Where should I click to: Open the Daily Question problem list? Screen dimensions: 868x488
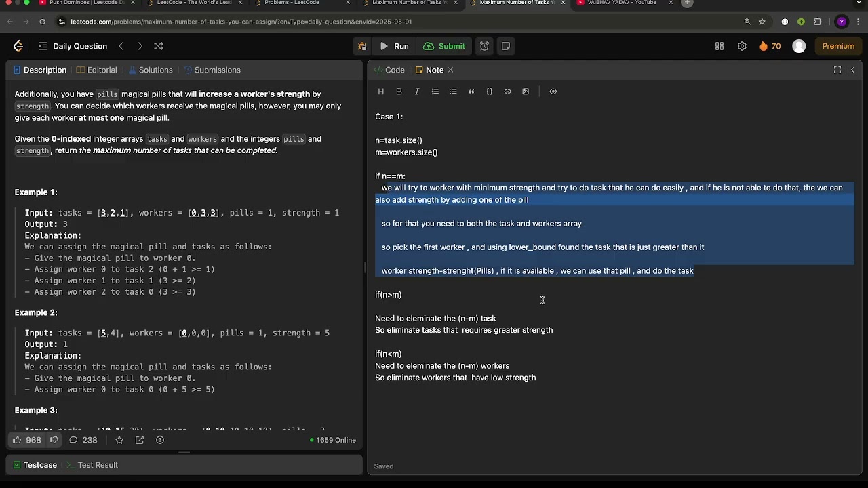pyautogui.click(x=73, y=46)
